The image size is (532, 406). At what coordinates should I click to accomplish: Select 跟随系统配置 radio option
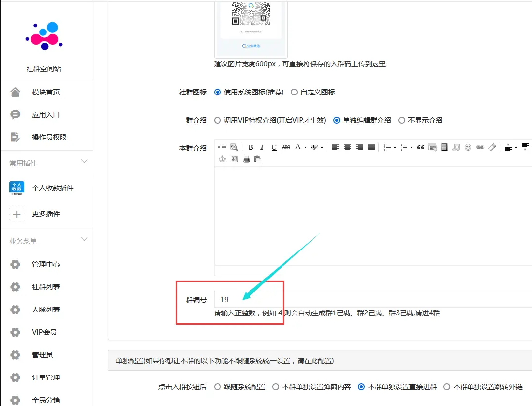click(x=218, y=387)
